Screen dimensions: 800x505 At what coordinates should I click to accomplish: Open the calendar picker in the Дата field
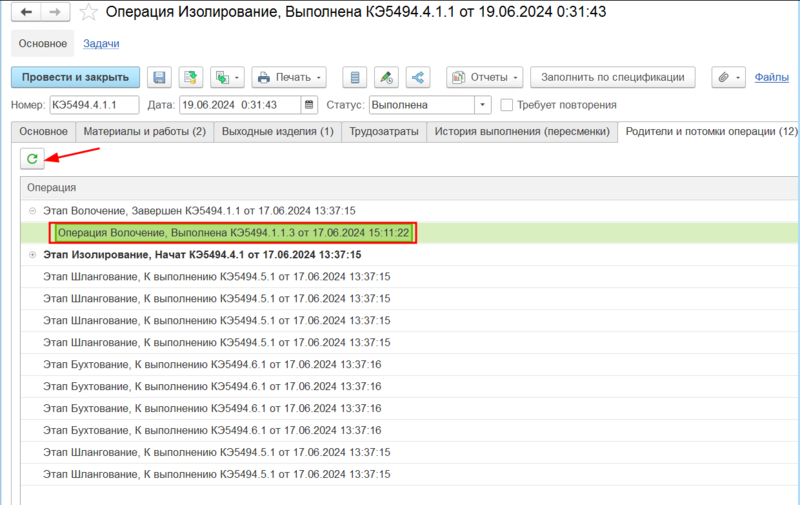(x=309, y=105)
